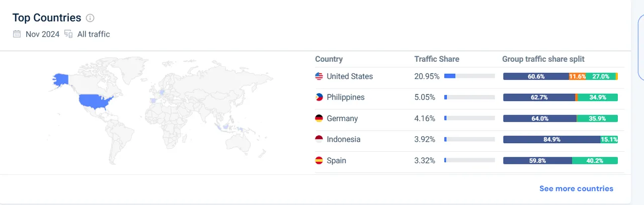Click the Spain flag icon

[x=319, y=161]
